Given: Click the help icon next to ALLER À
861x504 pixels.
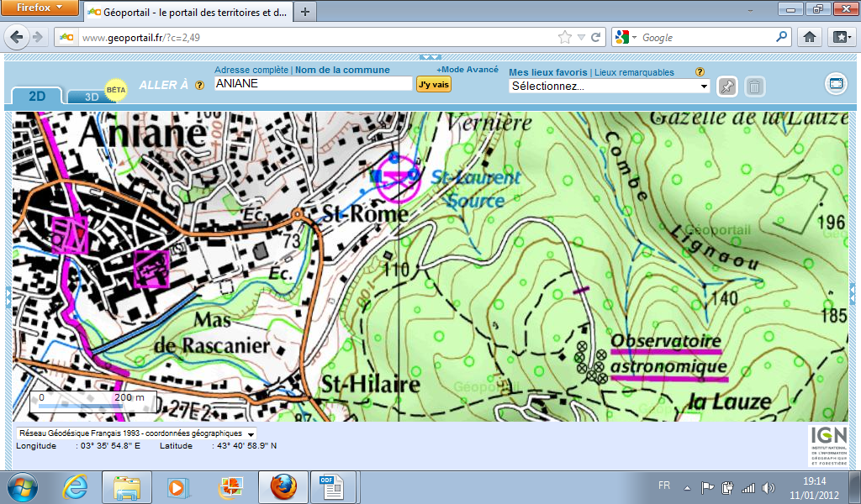Looking at the screenshot, I should tap(199, 85).
